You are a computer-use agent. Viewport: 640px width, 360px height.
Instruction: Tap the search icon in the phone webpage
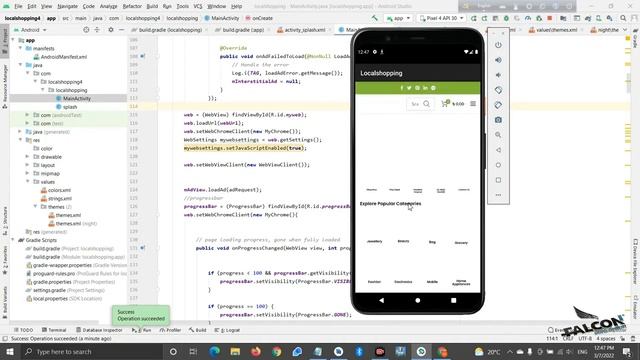click(427, 104)
